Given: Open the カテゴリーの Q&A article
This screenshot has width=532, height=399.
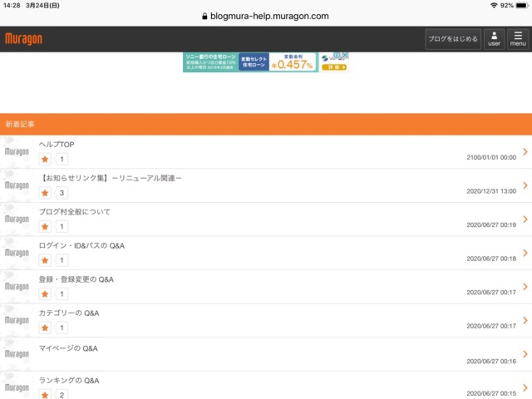Looking at the screenshot, I should 69,313.
